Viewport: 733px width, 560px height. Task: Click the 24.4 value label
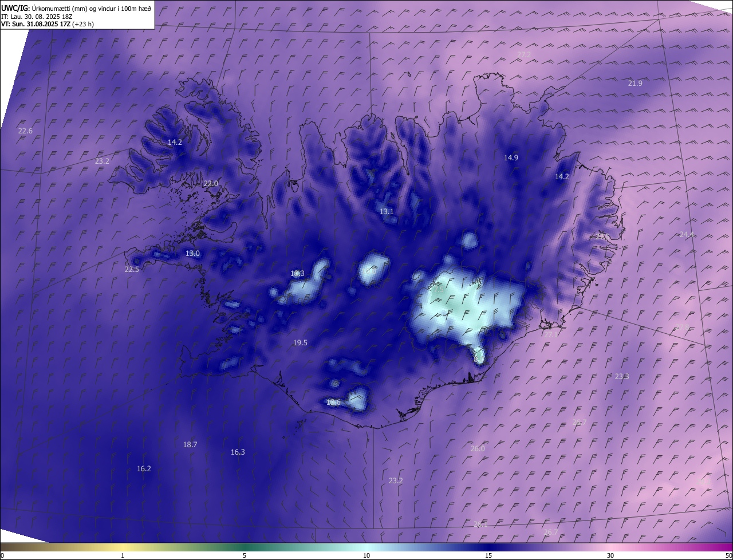[686, 234]
